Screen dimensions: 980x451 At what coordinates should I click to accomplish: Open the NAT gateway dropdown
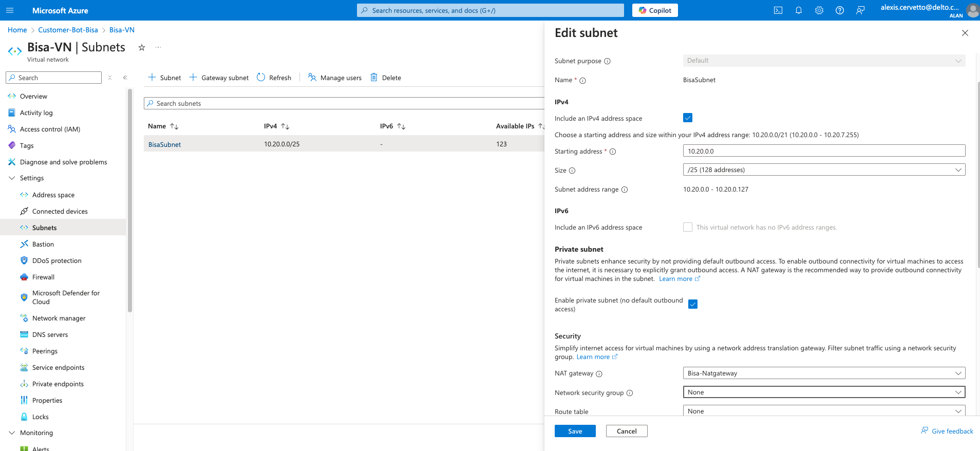click(x=824, y=373)
